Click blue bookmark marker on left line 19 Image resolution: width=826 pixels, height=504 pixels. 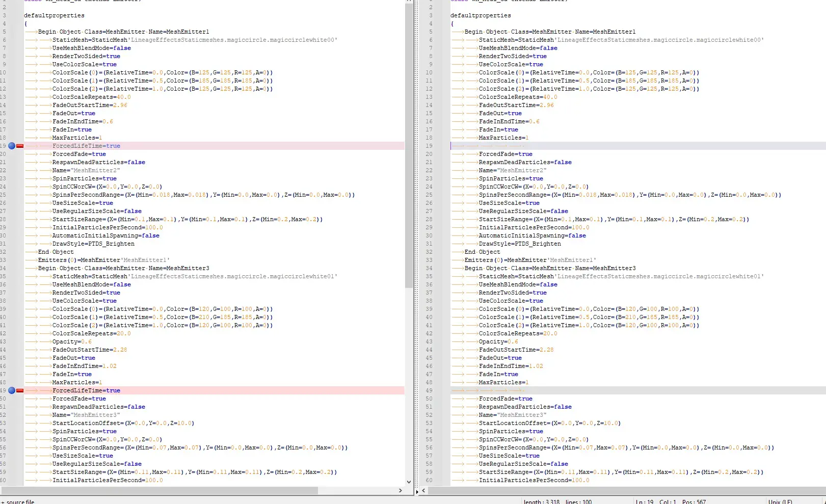click(x=12, y=146)
